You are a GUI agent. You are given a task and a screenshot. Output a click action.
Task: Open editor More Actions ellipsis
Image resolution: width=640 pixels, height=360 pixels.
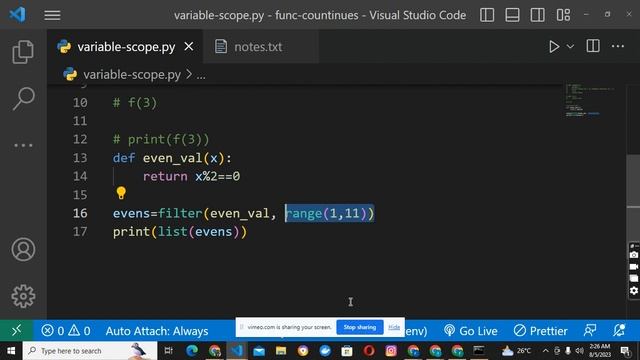pyautogui.click(x=618, y=46)
